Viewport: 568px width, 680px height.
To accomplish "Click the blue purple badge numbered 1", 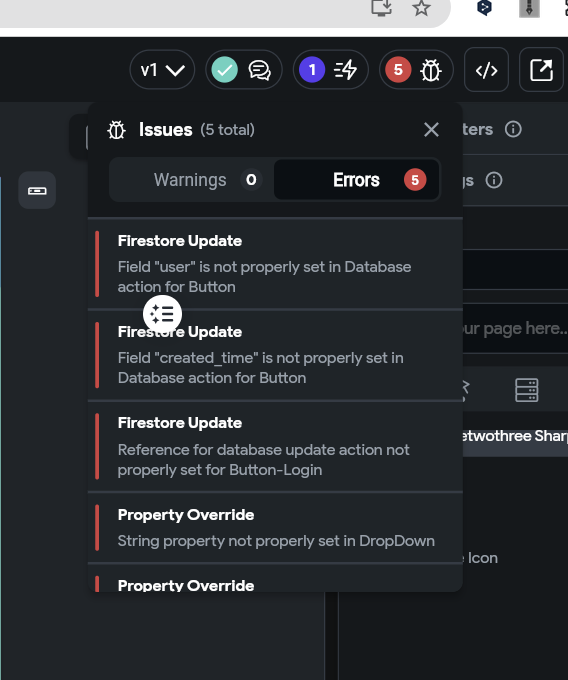I will coord(312,70).
